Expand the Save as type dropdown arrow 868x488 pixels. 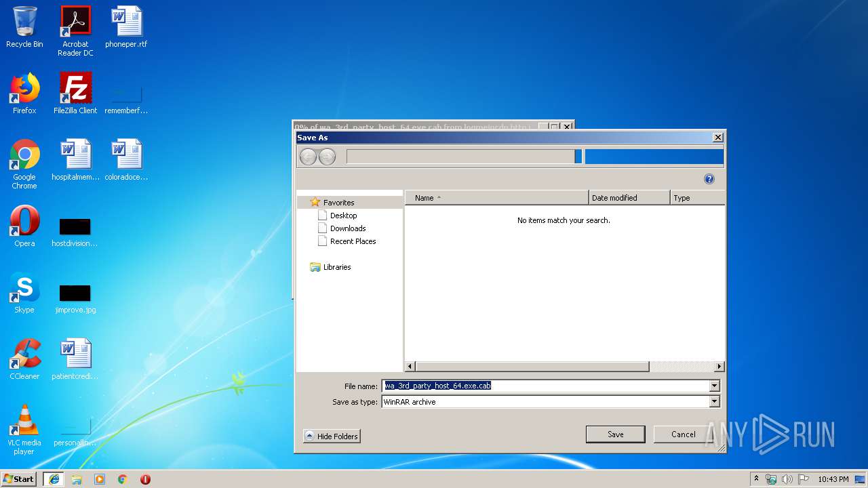pos(713,401)
